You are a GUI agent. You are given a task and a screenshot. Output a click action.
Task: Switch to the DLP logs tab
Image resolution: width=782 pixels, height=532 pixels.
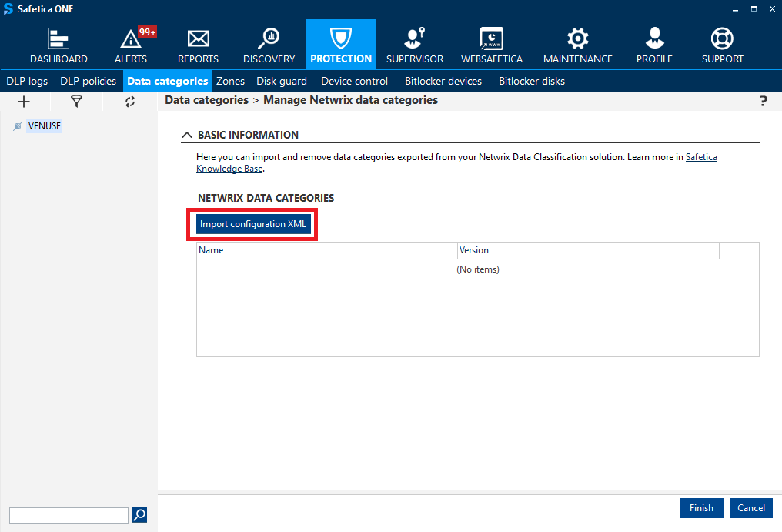tap(27, 81)
